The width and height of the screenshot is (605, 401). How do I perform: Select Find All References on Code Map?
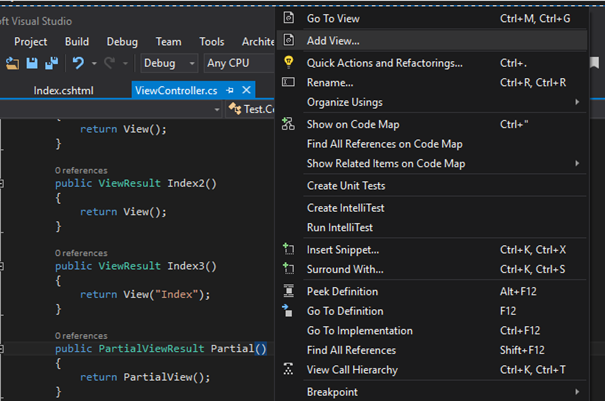[432, 144]
